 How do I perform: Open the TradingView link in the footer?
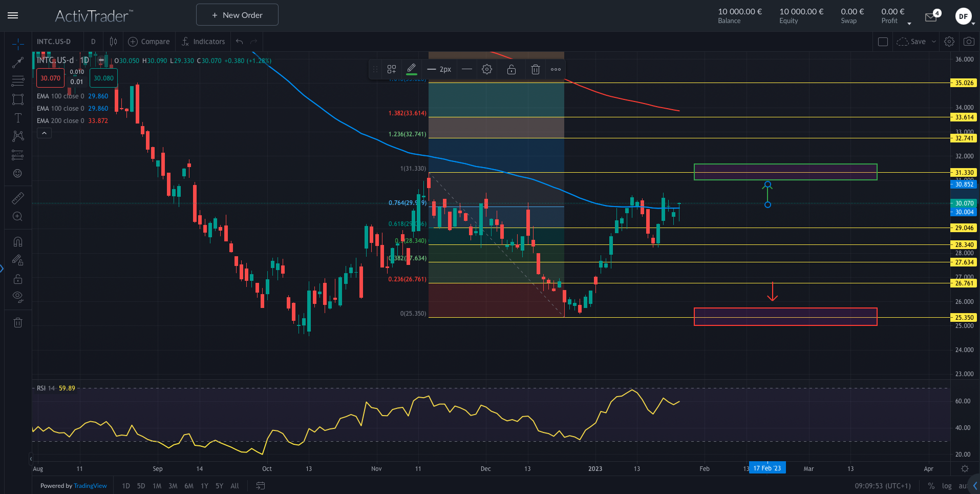90,485
